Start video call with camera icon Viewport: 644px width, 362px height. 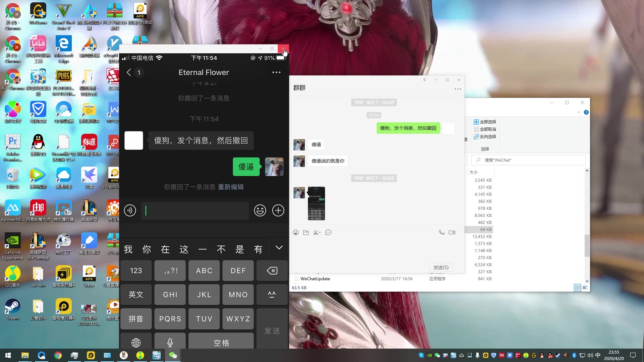(x=452, y=233)
